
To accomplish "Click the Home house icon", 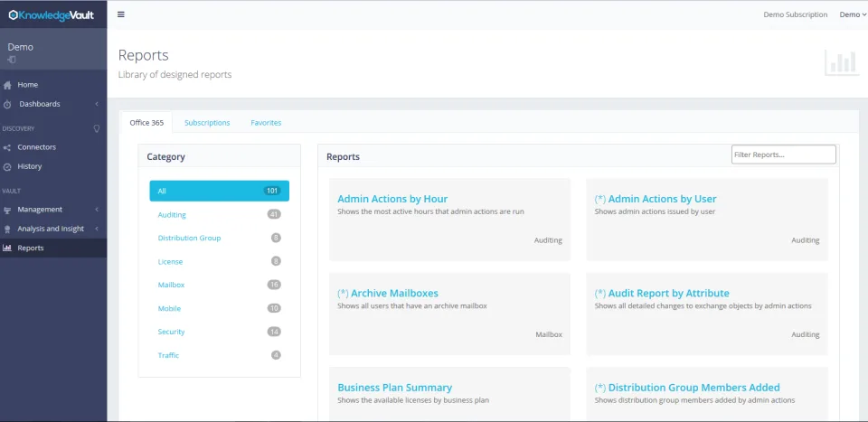I will 7,85.
